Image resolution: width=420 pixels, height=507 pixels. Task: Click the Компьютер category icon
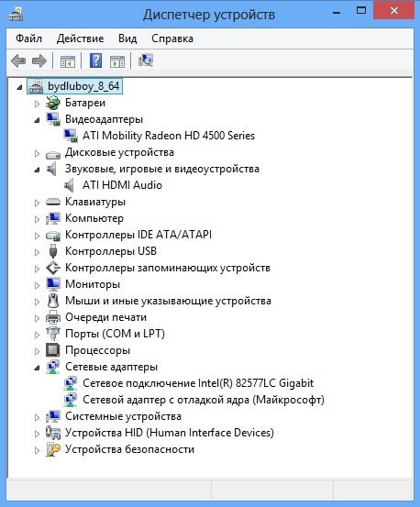coord(53,218)
